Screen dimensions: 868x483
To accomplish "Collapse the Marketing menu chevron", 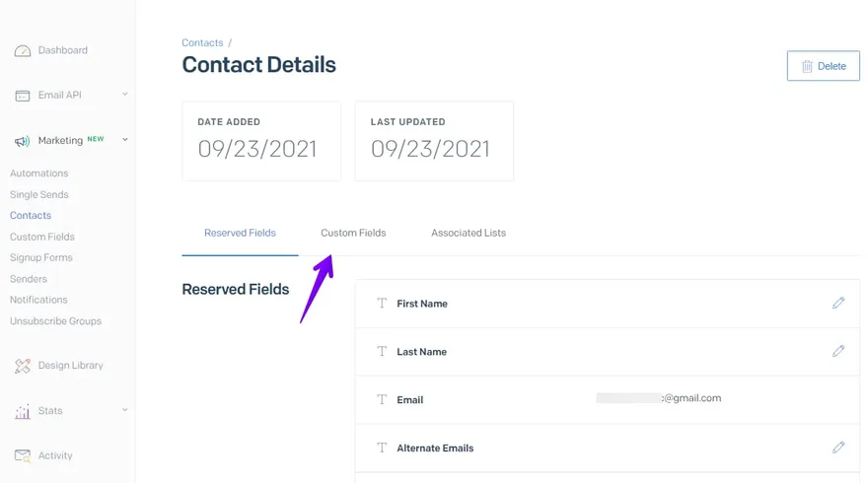I will [125, 140].
